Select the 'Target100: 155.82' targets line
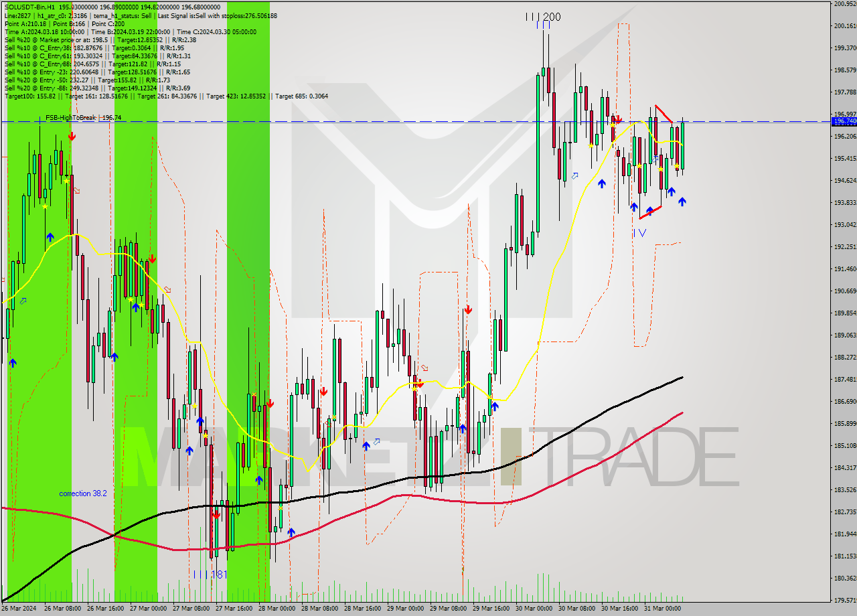 166,96
